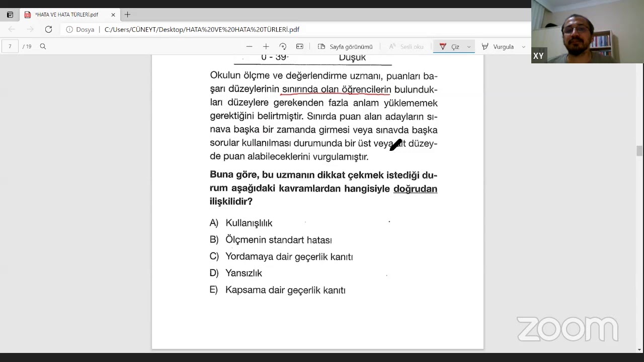Click the address bar file path
This screenshot has height=362, width=644.
tap(202, 30)
